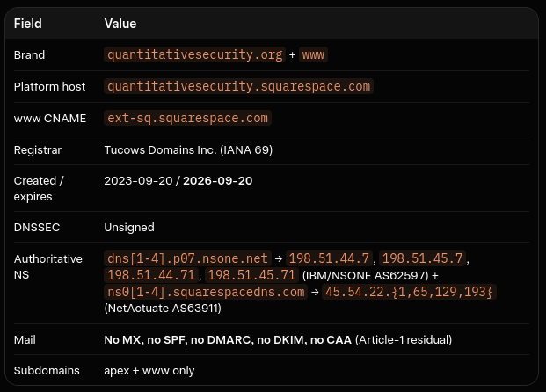Click the 'apex + www only' value
This screenshot has width=546, height=392.
coord(149,371)
